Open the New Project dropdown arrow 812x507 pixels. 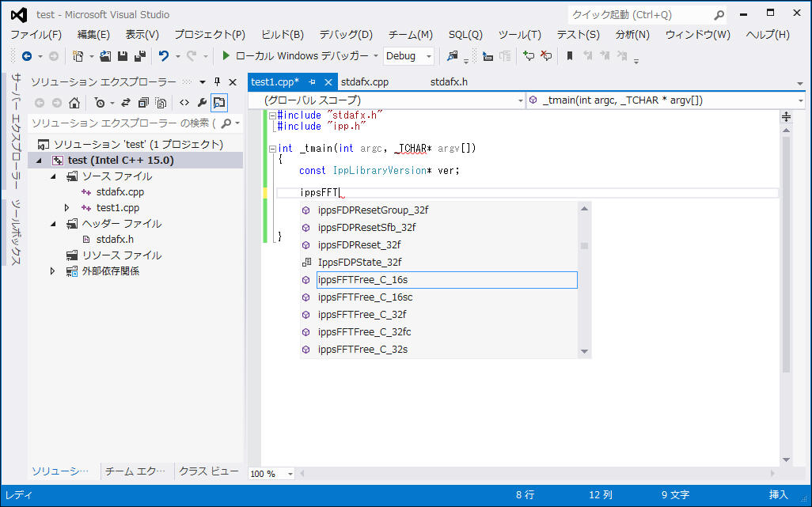pyautogui.click(x=92, y=56)
